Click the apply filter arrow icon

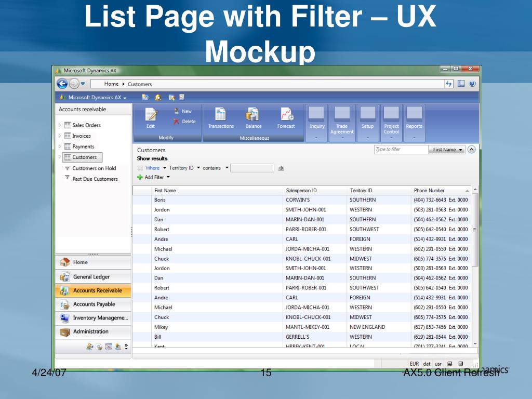[x=281, y=168]
